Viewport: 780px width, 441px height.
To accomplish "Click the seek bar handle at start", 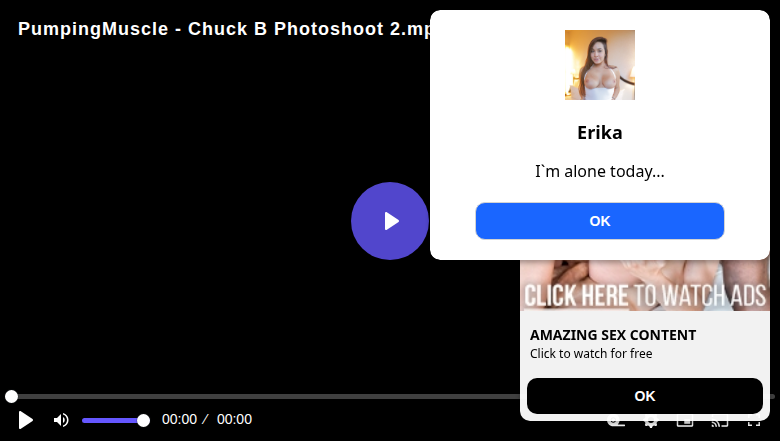I will (x=11, y=396).
